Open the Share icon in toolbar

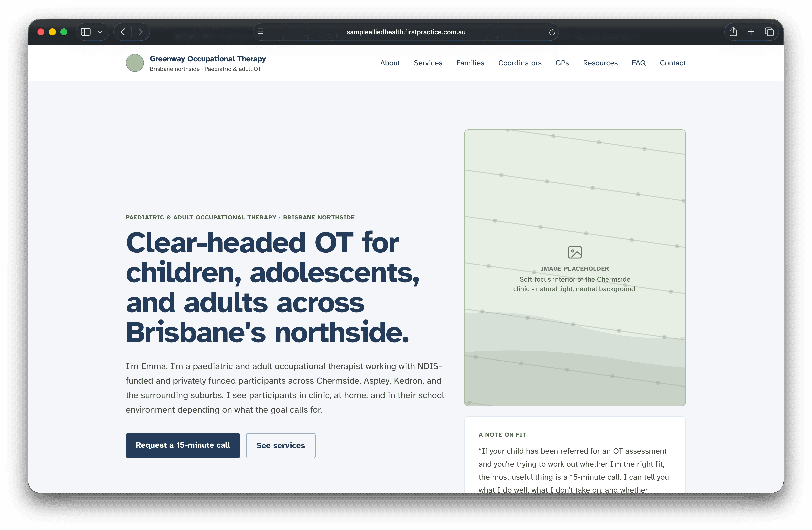tap(733, 32)
